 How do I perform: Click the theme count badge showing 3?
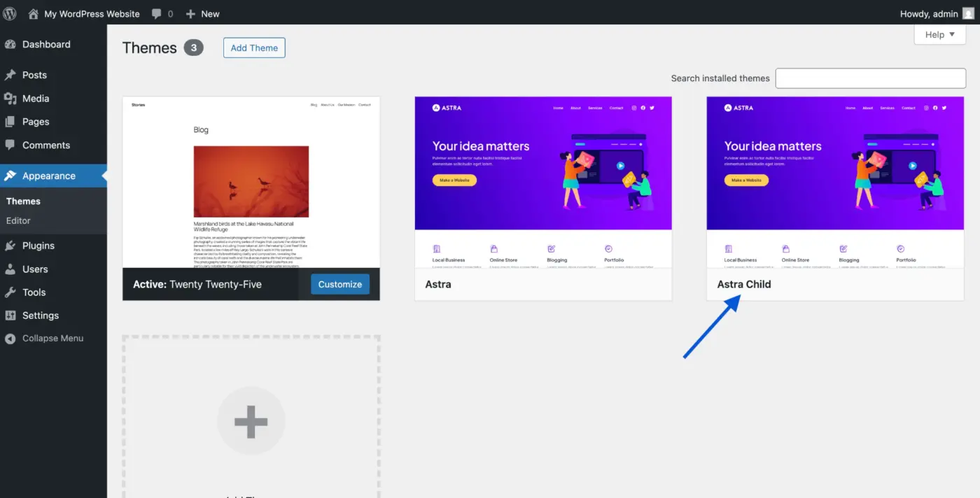point(194,48)
